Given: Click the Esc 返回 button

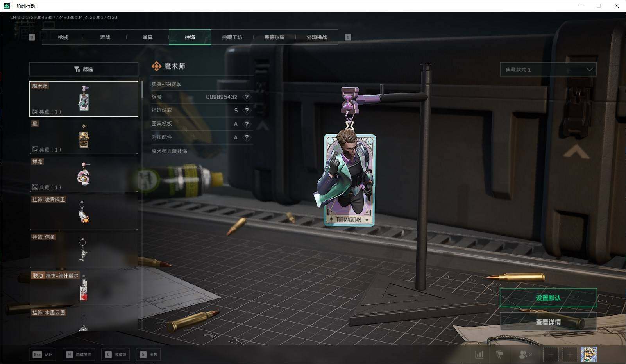Looking at the screenshot, I should pos(43,354).
